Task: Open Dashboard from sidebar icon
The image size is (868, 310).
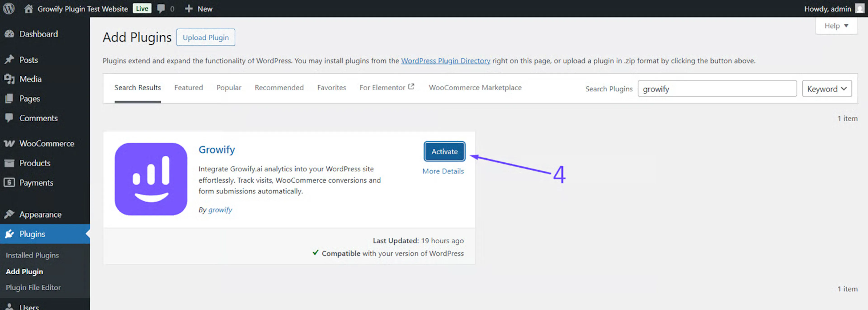Action: click(x=9, y=34)
